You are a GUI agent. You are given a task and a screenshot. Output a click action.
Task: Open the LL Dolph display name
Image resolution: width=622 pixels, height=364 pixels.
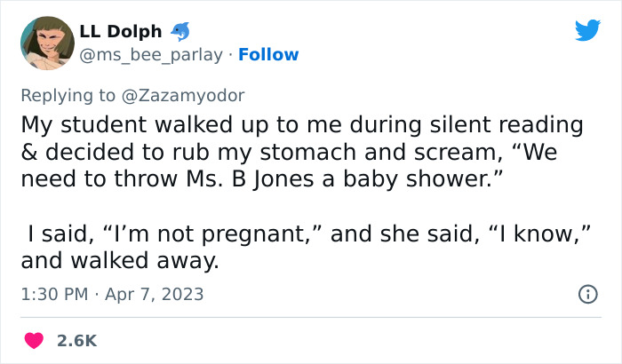tap(121, 31)
